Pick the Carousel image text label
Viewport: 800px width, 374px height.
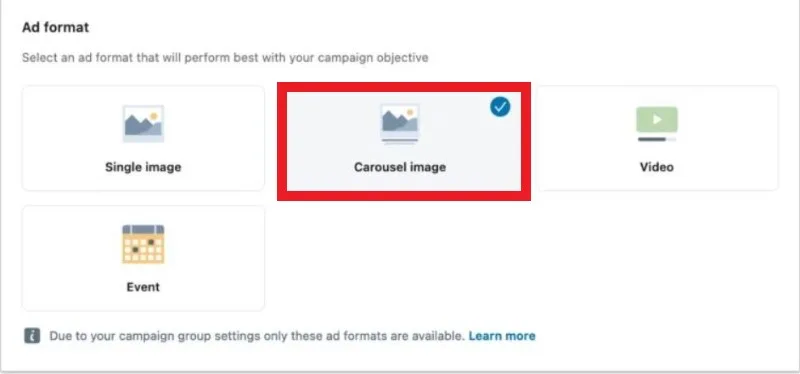399,167
